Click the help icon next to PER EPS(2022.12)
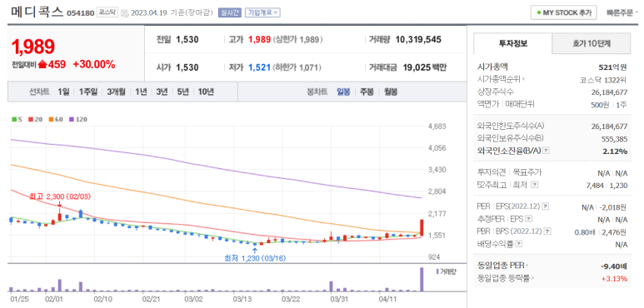The image size is (644, 308). [546, 206]
